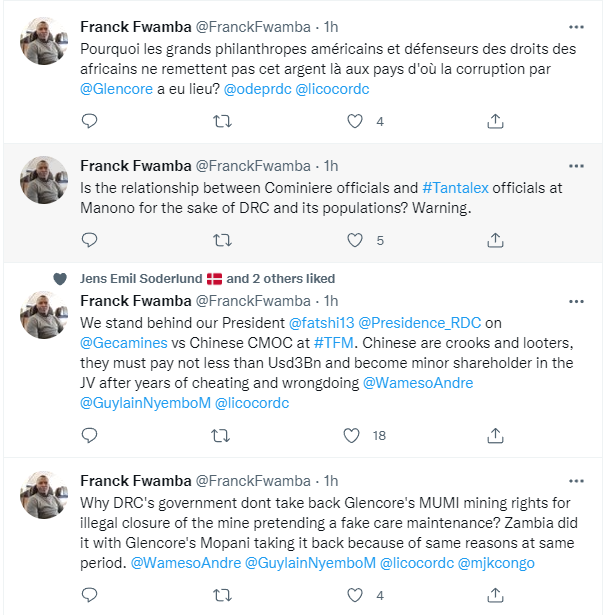The height and width of the screenshot is (615, 610).
Task: Open the #TFM hashtag
Action: coord(334,343)
